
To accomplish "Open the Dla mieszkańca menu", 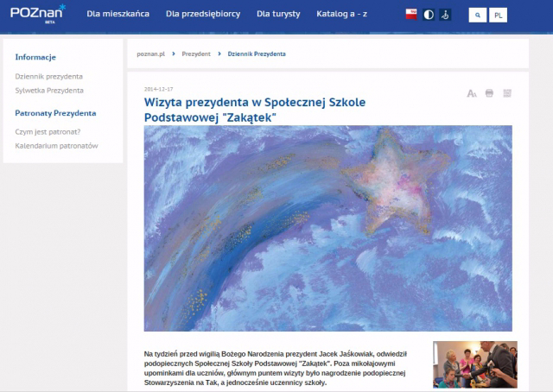I will click(x=118, y=15).
